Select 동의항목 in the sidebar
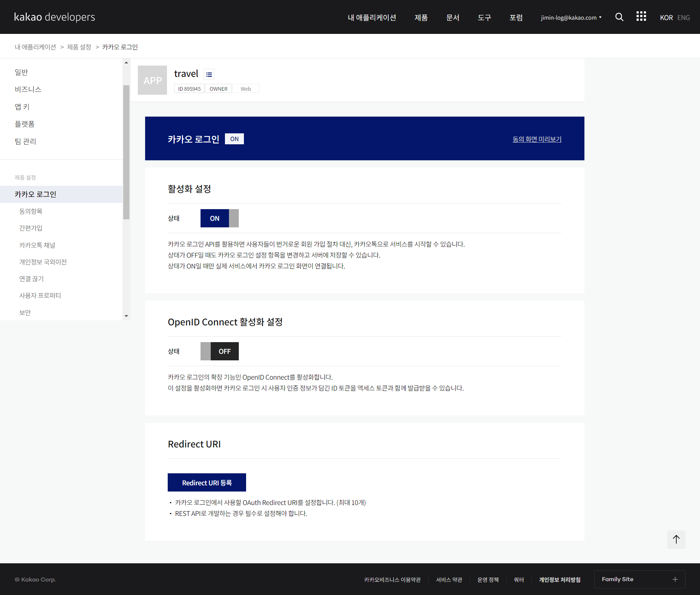Image resolution: width=700 pixels, height=595 pixels. 31,211
